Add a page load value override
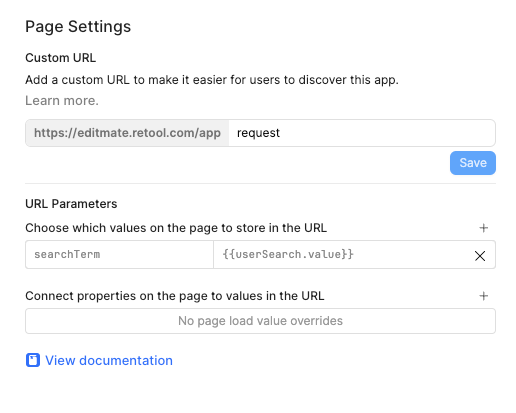516x413 pixels. click(483, 296)
